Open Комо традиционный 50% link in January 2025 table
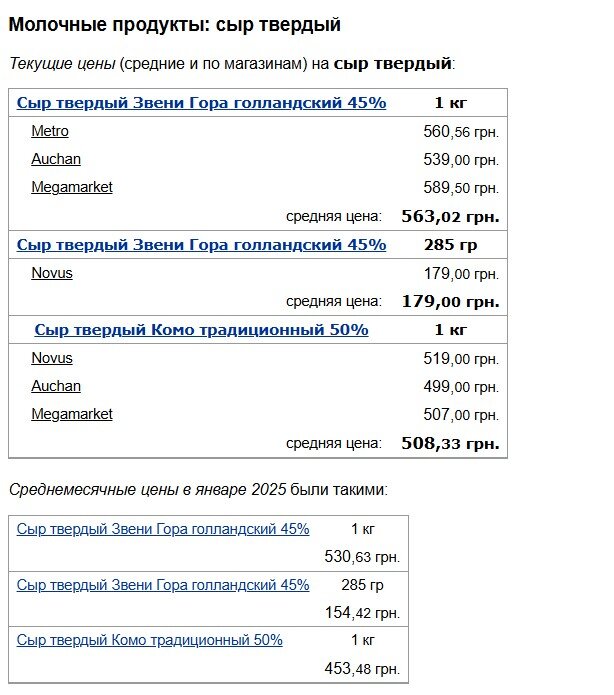 click(150, 640)
